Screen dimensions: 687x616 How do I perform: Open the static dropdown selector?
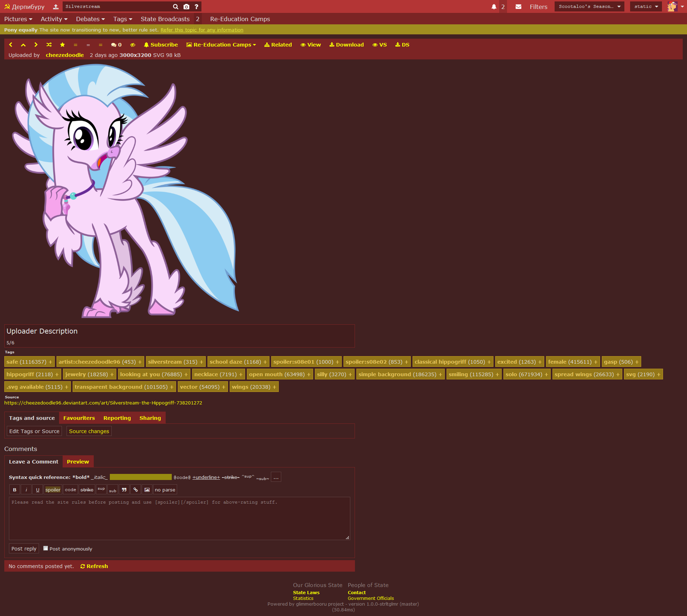pos(646,6)
